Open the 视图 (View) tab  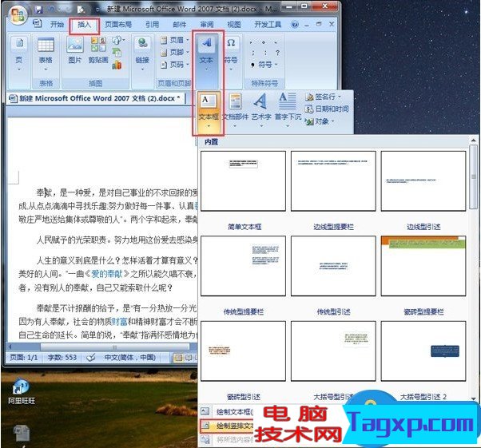[234, 24]
